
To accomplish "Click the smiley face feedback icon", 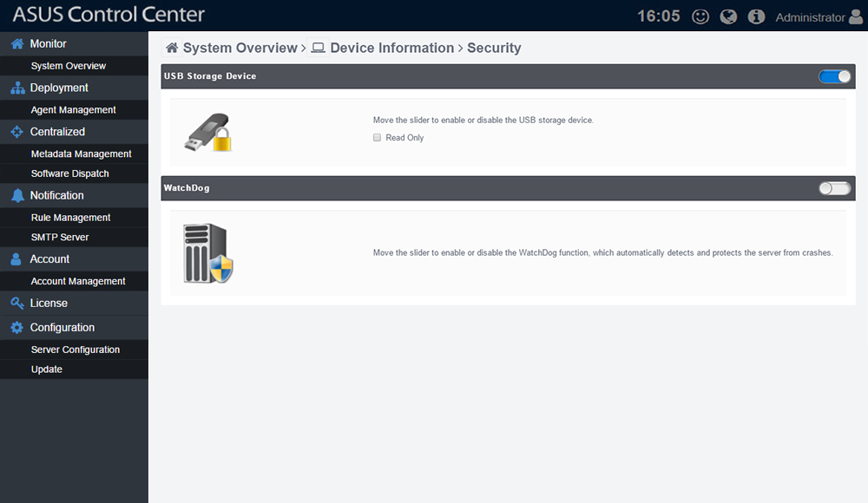I will [700, 16].
